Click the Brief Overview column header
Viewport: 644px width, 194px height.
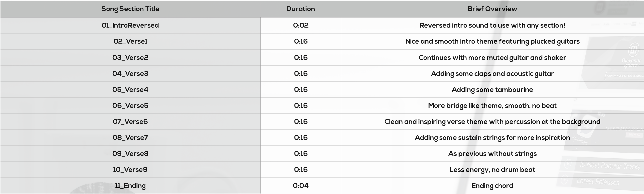492,9
